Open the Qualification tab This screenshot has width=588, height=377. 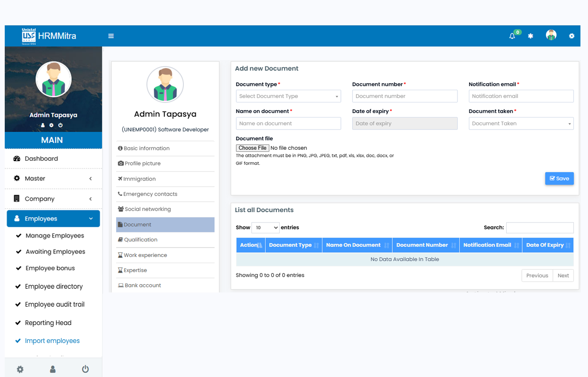(x=140, y=240)
